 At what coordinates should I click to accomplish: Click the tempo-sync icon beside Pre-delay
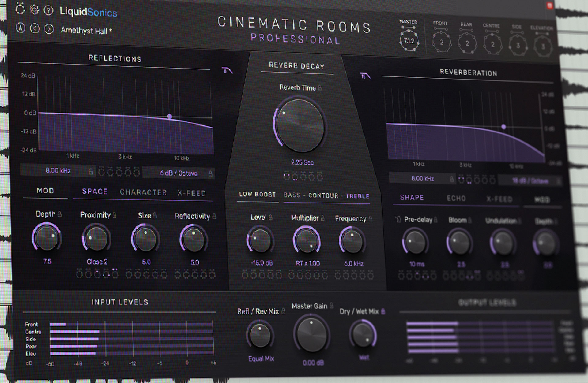[398, 219]
